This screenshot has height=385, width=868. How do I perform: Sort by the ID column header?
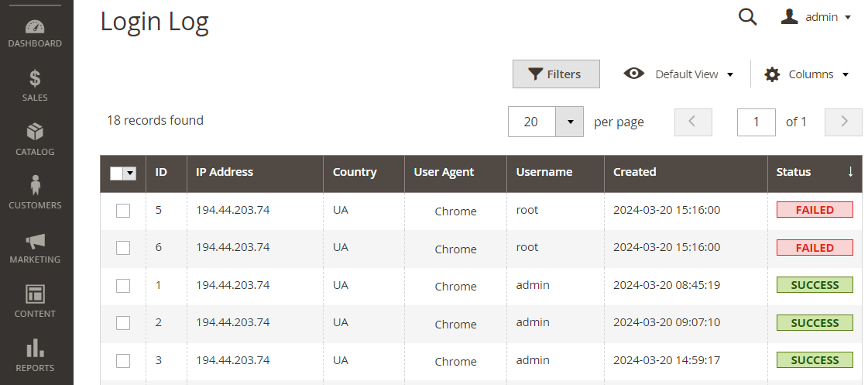(166, 174)
